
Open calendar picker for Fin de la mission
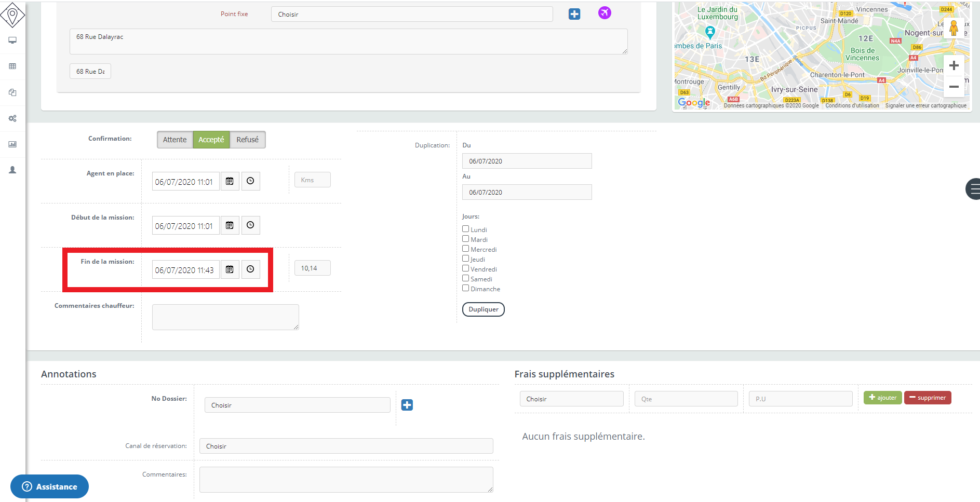pos(230,269)
